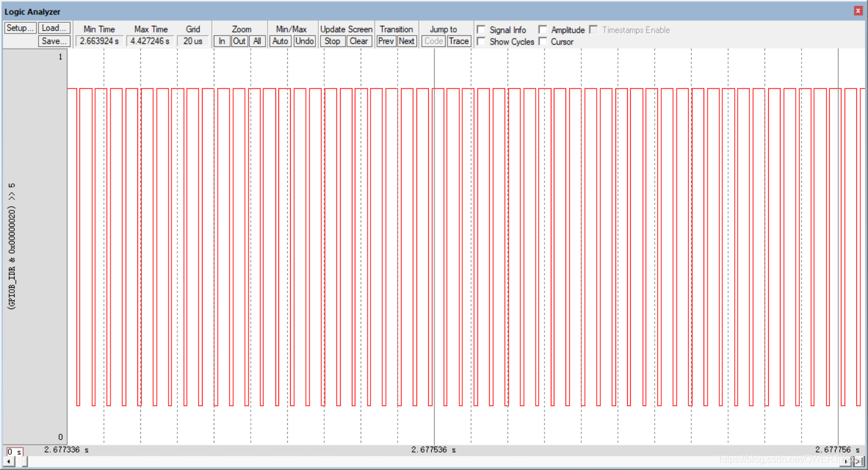Viewport: 868px width, 470px height.
Task: Click the Grid value 20 us
Action: pyautogui.click(x=193, y=41)
